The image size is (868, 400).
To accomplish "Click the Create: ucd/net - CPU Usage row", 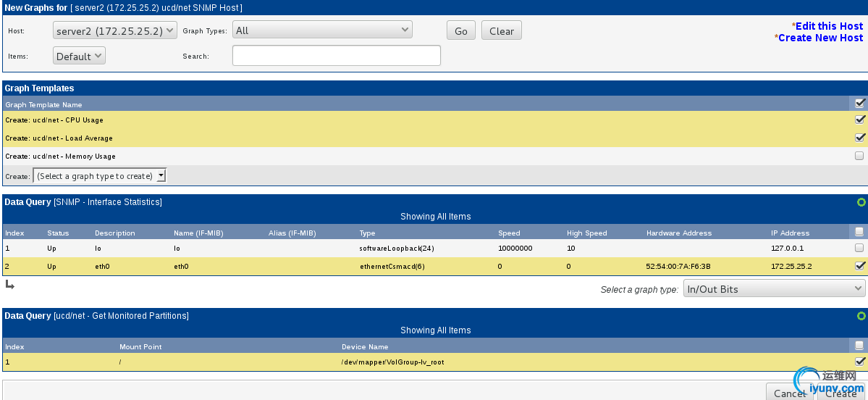I will click(x=434, y=120).
